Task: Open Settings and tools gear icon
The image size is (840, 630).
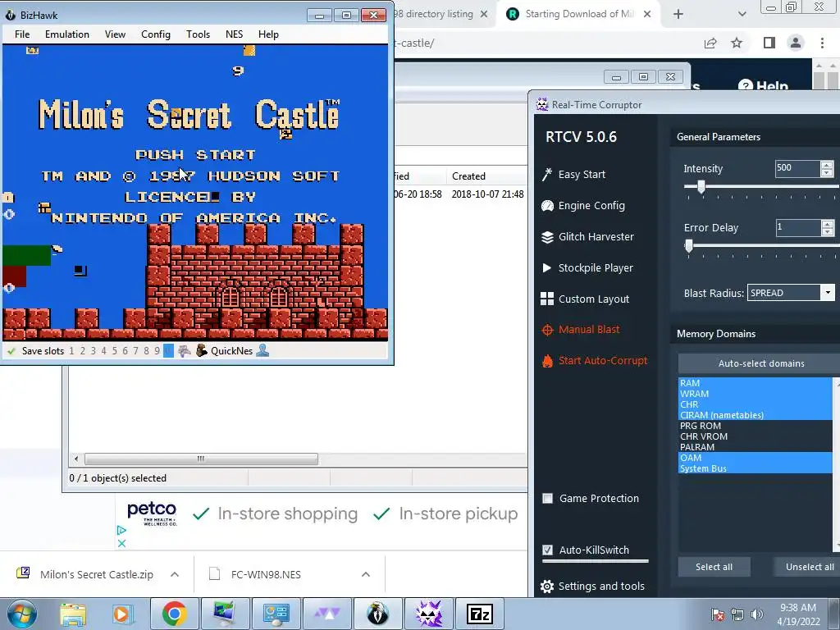Action: tap(547, 587)
